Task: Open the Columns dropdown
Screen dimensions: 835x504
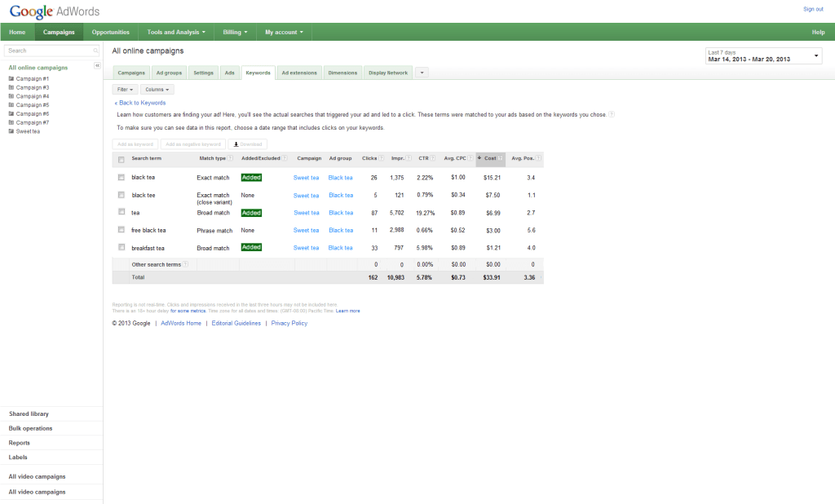Action: (157, 89)
